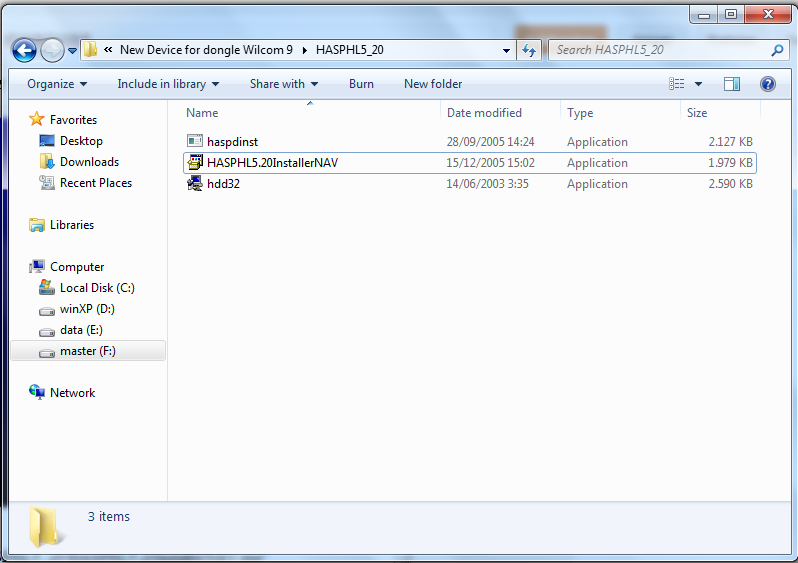
Task: Click date 28/09/2005 14:24
Action: click(x=490, y=142)
